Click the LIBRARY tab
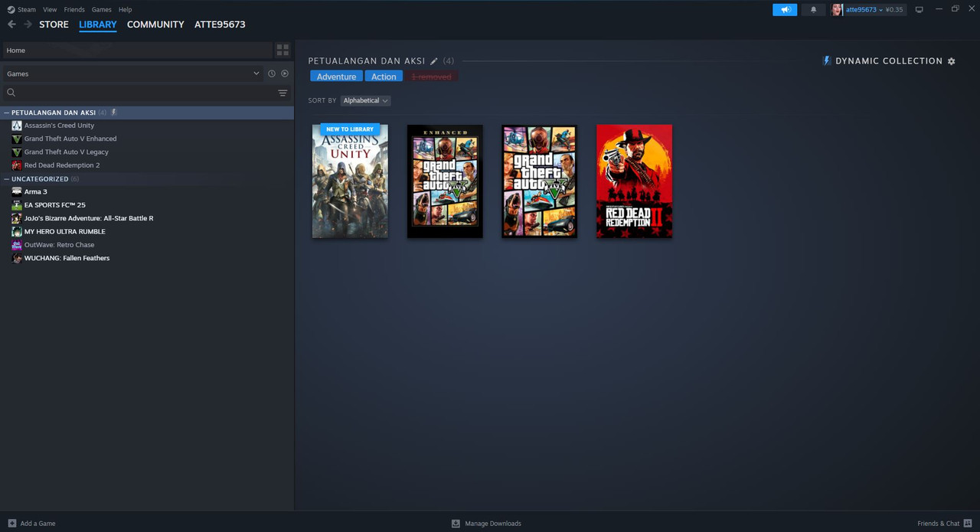This screenshot has height=532, width=980. coord(98,24)
